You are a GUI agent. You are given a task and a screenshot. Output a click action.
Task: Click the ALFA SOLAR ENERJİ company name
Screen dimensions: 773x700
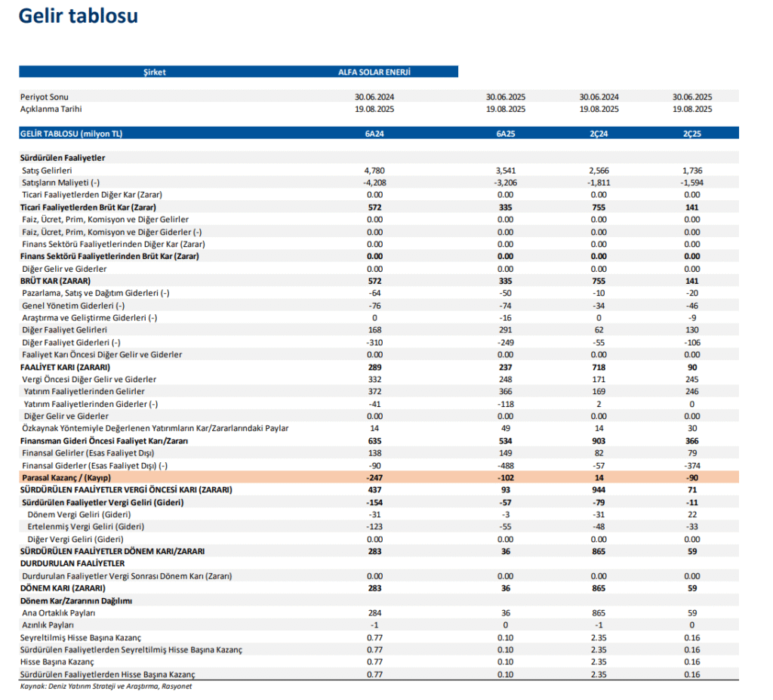pyautogui.click(x=374, y=72)
